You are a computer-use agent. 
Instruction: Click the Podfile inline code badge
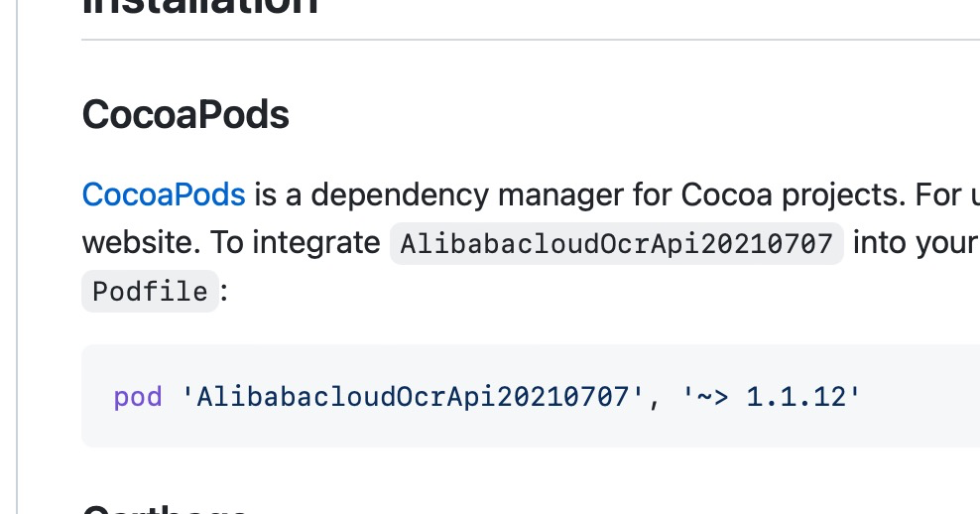150,291
